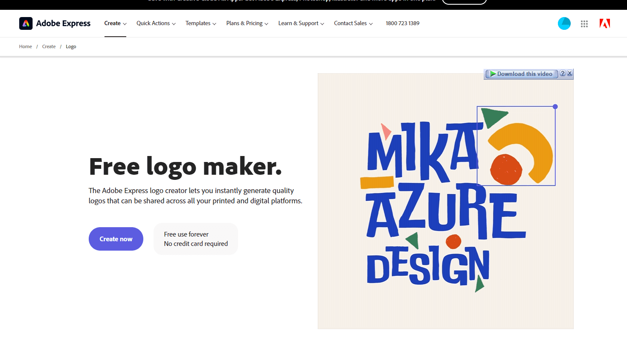Click the red Adobe logo icon
Screen dimensions: 627x364
pyautogui.click(x=604, y=23)
